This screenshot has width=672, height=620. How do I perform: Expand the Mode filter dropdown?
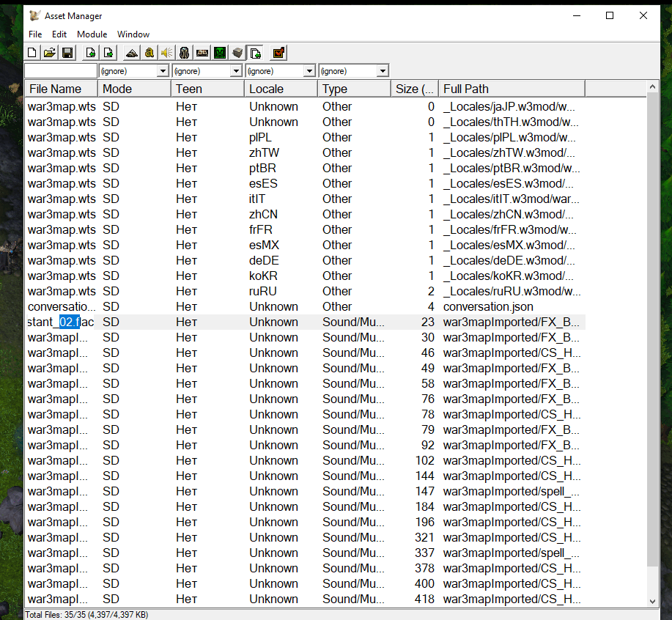click(x=163, y=70)
